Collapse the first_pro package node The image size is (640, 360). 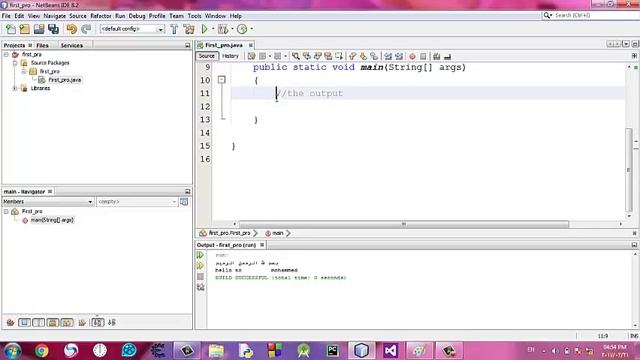pyautogui.click(x=24, y=71)
